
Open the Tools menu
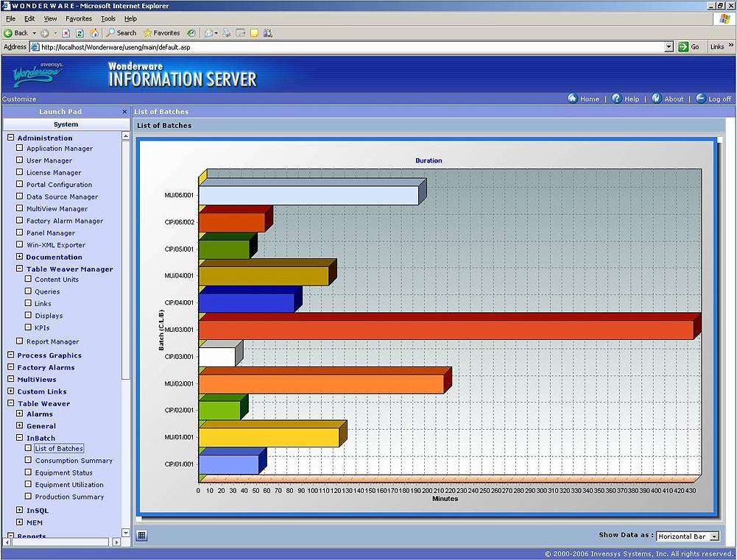click(x=108, y=18)
